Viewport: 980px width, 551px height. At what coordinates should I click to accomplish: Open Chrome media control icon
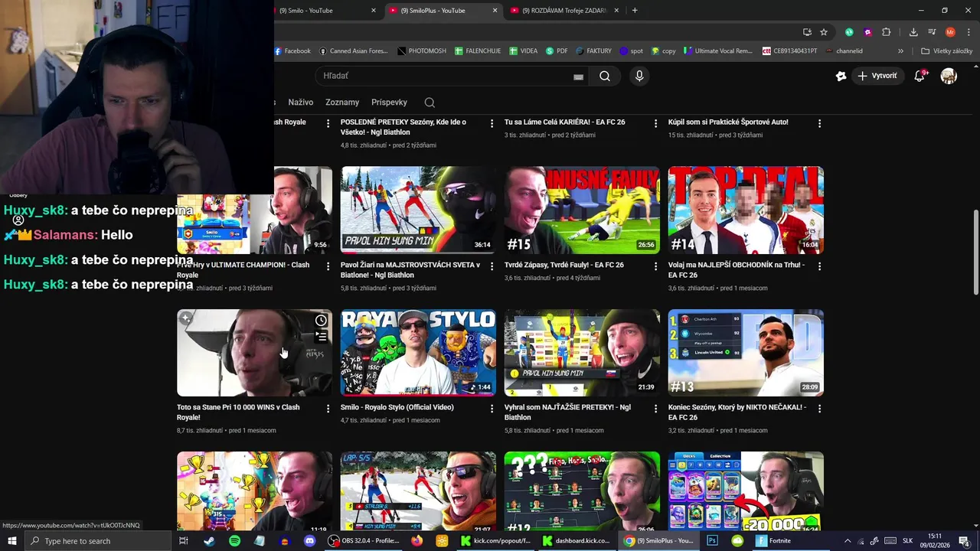tap(932, 32)
